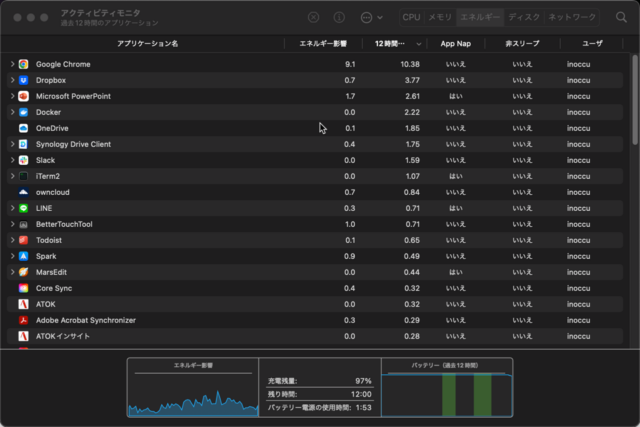The width and height of the screenshot is (640, 427).
Task: Open the ellipsis more-options dropdown in toolbar
Action: click(x=371, y=17)
